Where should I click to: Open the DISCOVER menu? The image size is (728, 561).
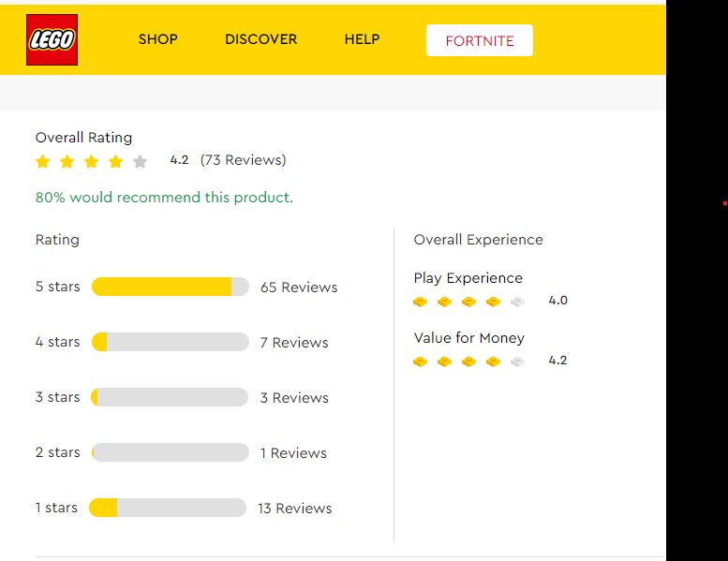pos(260,39)
